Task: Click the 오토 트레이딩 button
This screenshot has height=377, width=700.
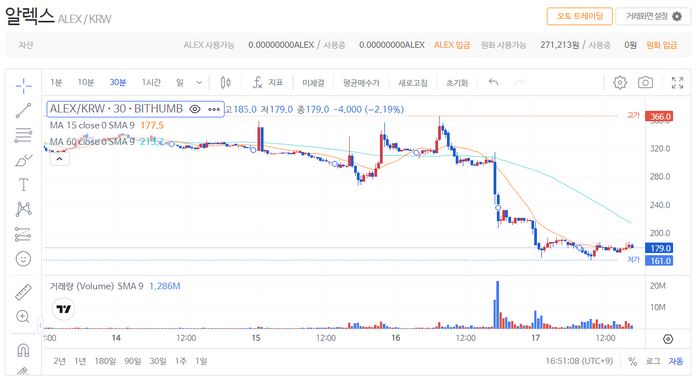Action: pos(579,17)
